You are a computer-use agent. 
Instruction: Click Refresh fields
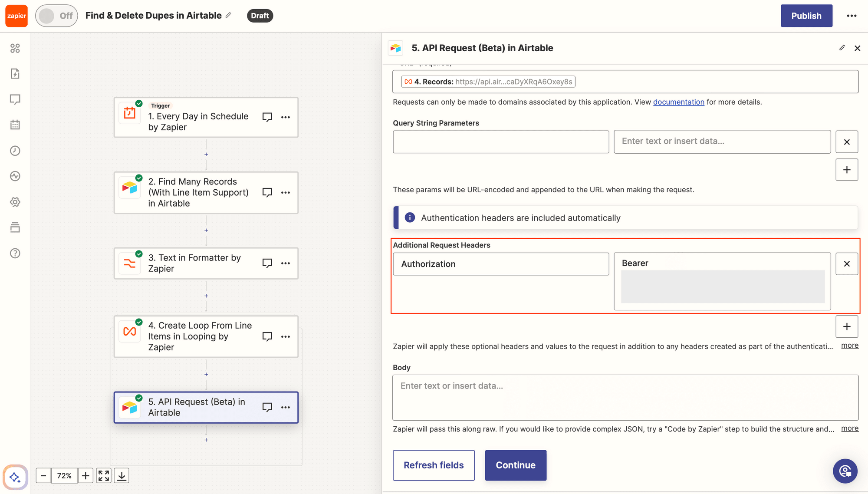click(x=434, y=465)
